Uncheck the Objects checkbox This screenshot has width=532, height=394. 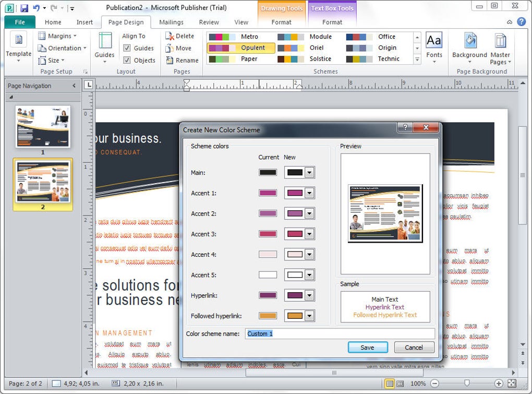point(127,60)
